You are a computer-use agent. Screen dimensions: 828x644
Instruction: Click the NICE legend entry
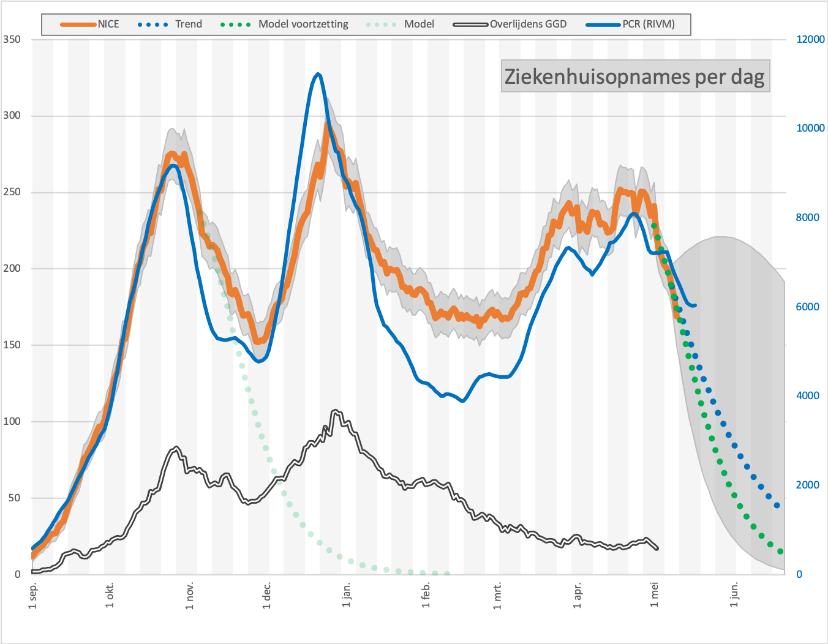coord(89,24)
